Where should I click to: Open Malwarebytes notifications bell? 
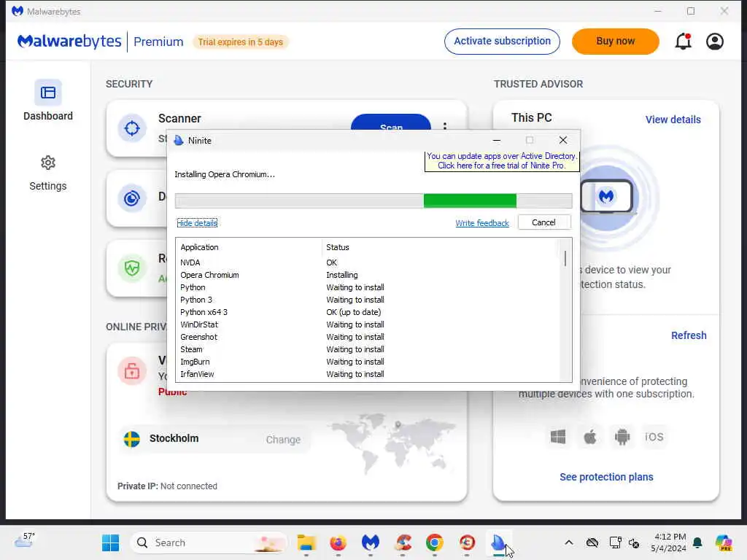(x=683, y=42)
